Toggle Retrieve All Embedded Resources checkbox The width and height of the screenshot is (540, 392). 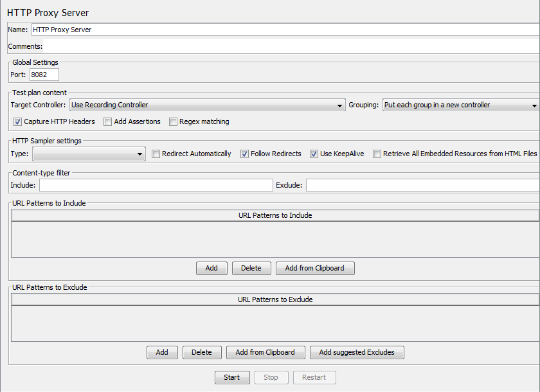coord(377,154)
